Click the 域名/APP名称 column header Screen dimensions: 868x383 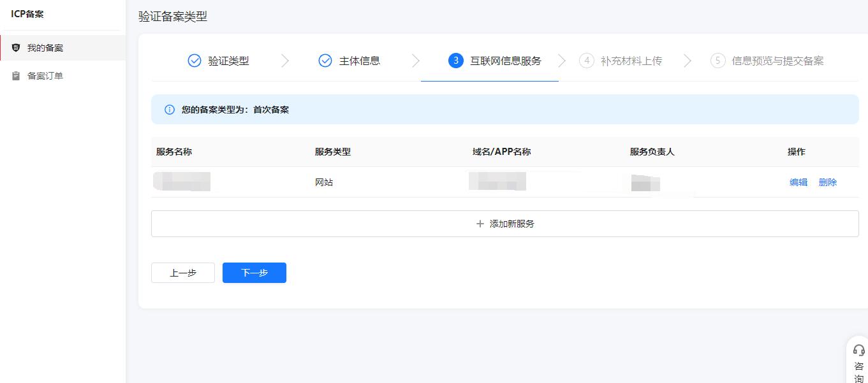point(502,152)
